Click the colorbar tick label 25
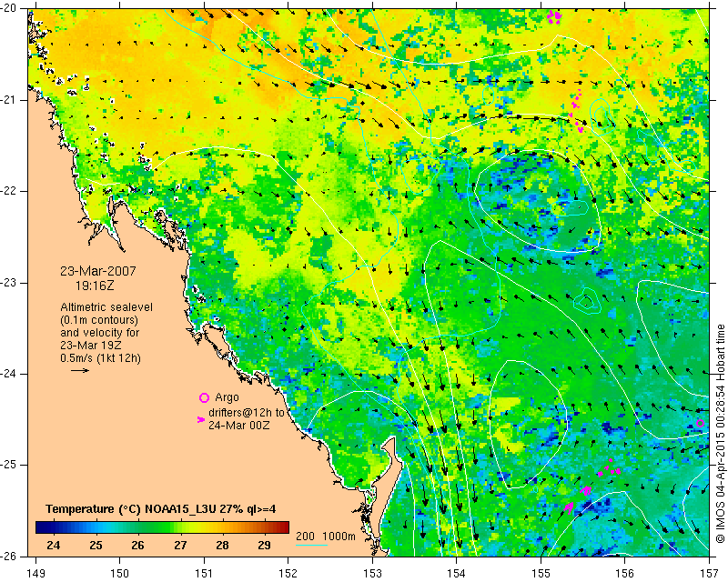728x582 pixels. click(x=96, y=545)
